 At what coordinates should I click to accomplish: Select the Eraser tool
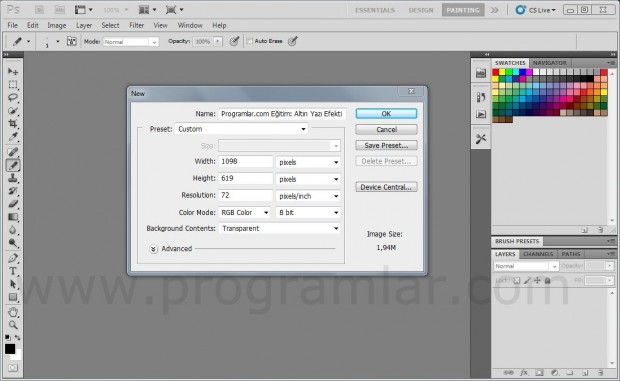pos(13,204)
